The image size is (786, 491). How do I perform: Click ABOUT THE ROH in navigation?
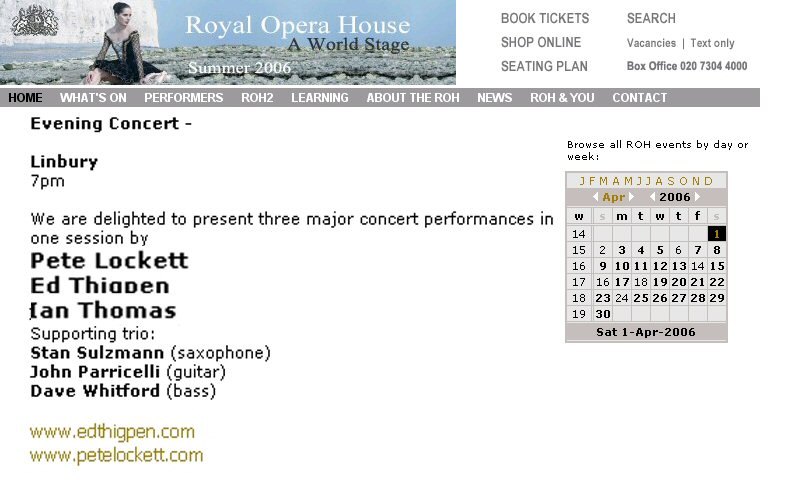pos(412,98)
